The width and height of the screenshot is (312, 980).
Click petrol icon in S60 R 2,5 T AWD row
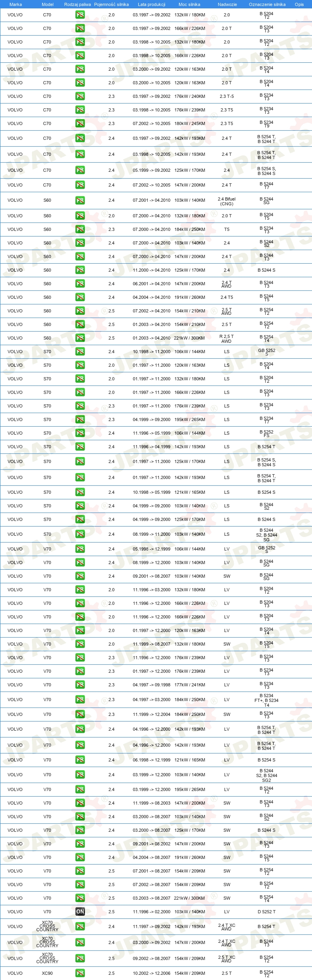[80, 338]
